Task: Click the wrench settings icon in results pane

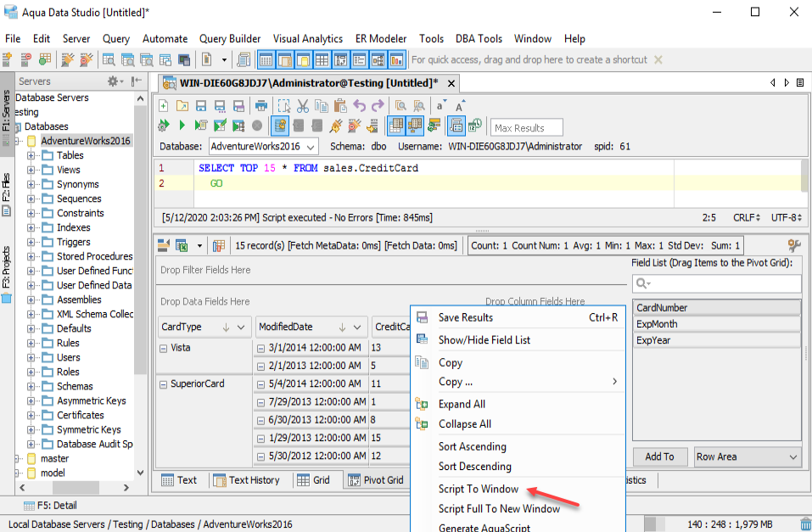Action: [x=794, y=246]
